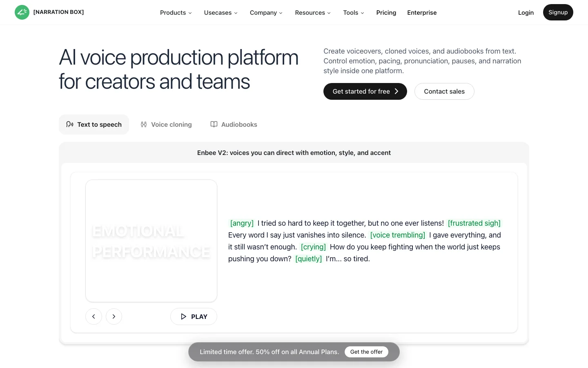This screenshot has width=588, height=368.
Task: Click the Narration Box green logo icon
Action: [22, 12]
